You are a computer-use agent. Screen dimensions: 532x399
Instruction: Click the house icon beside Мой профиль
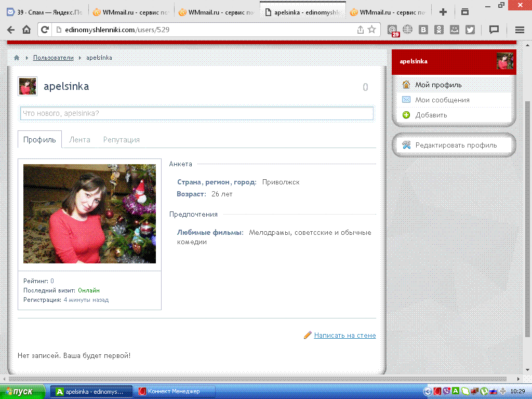[x=406, y=85]
